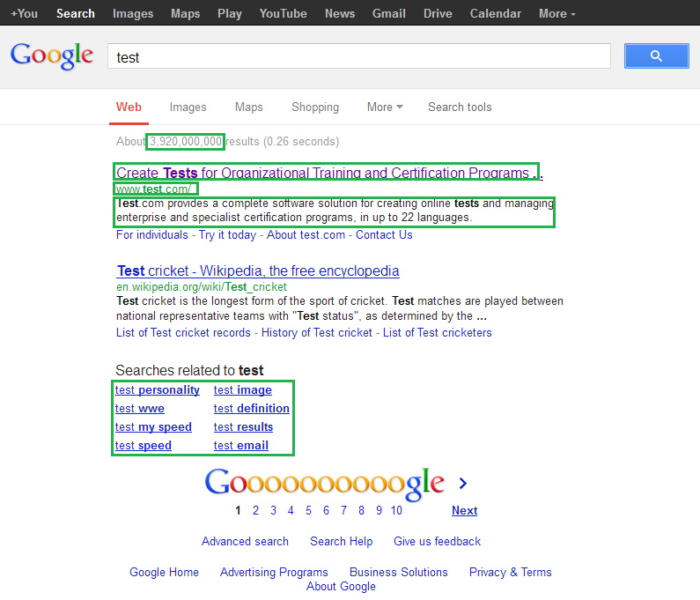The width and height of the screenshot is (700, 600).
Task: Click related search test speed
Action: pyautogui.click(x=144, y=446)
